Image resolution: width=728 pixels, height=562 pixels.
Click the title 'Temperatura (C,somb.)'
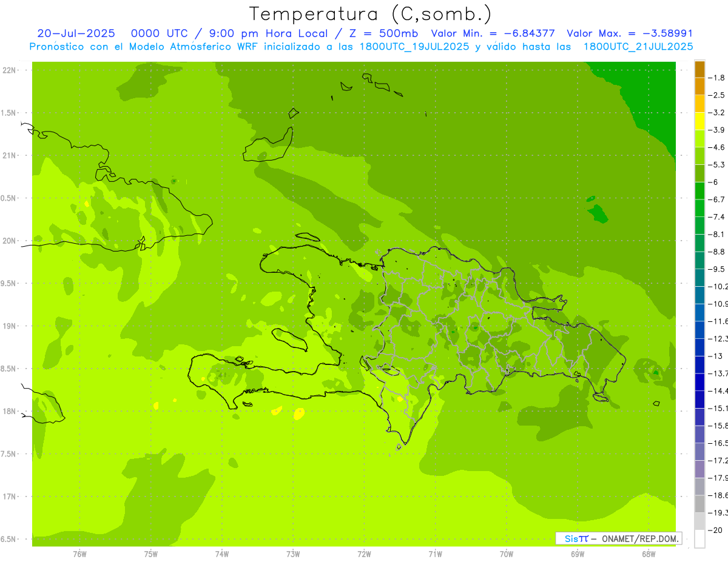point(371,14)
